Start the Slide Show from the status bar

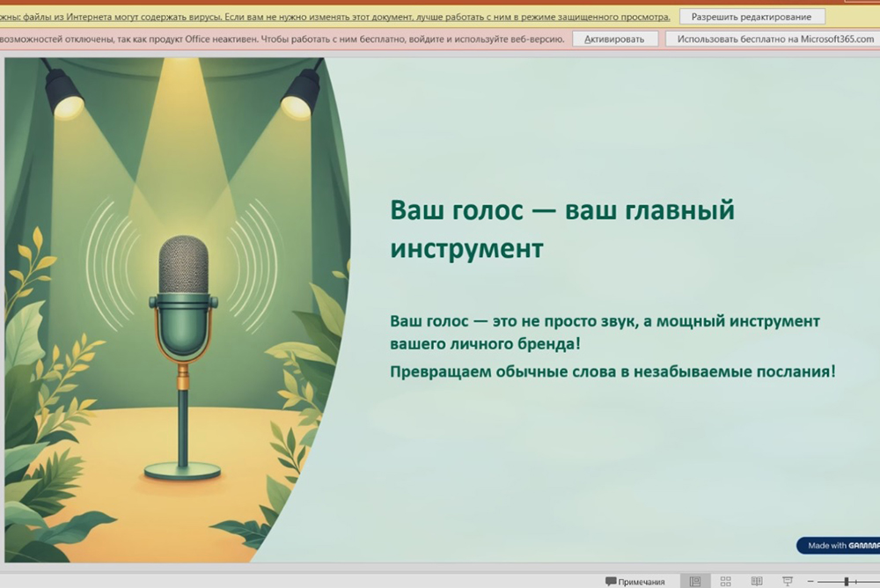788,580
